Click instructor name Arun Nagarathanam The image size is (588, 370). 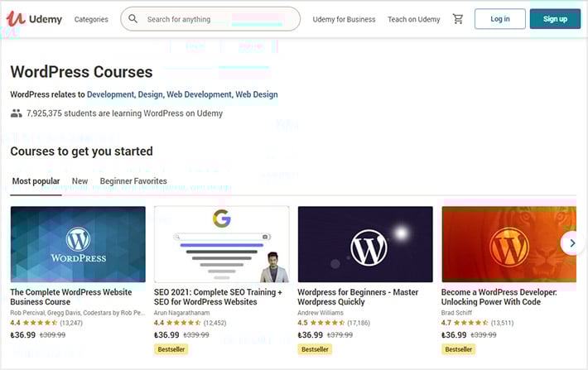point(181,313)
